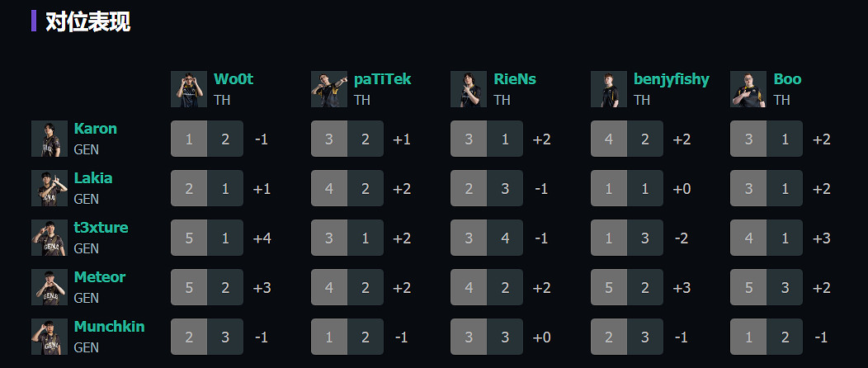Click the paTiTek name link
This screenshot has height=368, width=868.
point(382,79)
